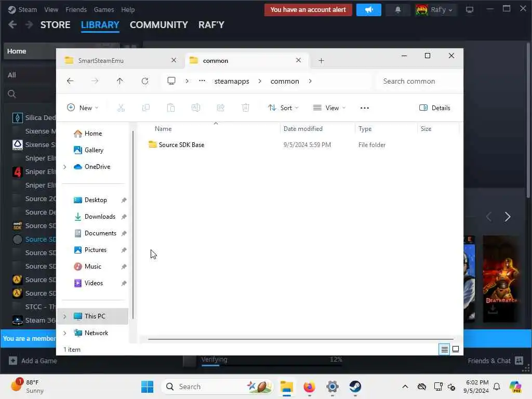532x399 pixels.
Task: Click the Paste icon in Explorer toolbar
Action: tap(170, 108)
